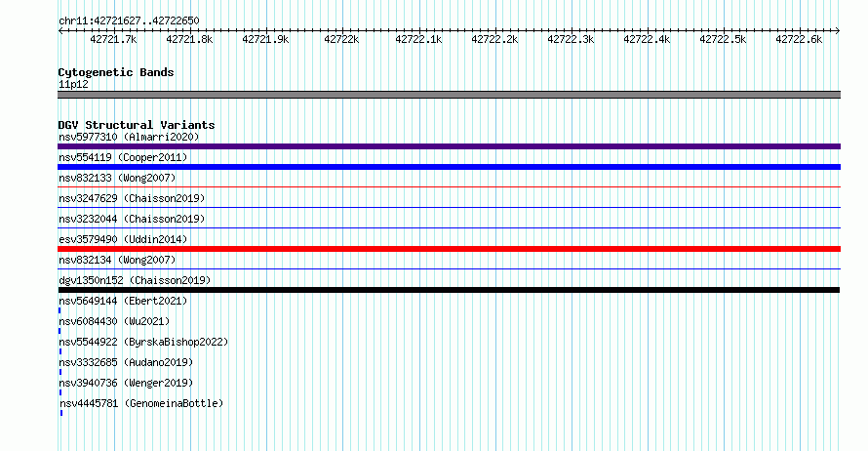868x451 pixels.
Task: Select nsv5544922 (ByrskaBishop2022) label
Action: click(x=143, y=342)
